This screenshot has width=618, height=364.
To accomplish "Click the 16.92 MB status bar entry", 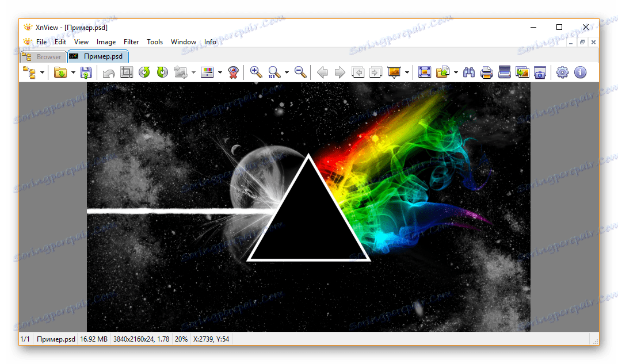I will coord(94,339).
